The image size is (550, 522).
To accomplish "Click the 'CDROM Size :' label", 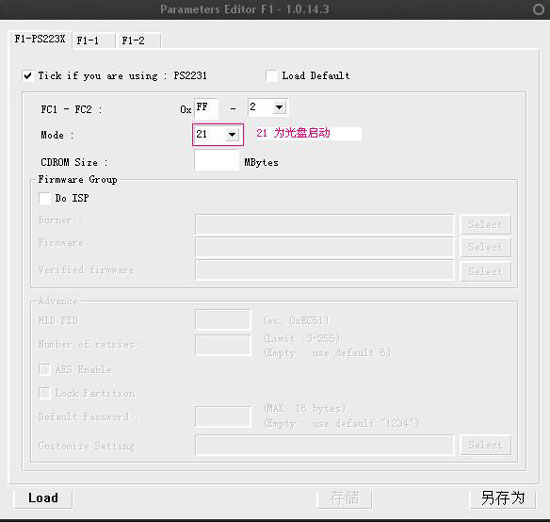I will click(74, 162).
